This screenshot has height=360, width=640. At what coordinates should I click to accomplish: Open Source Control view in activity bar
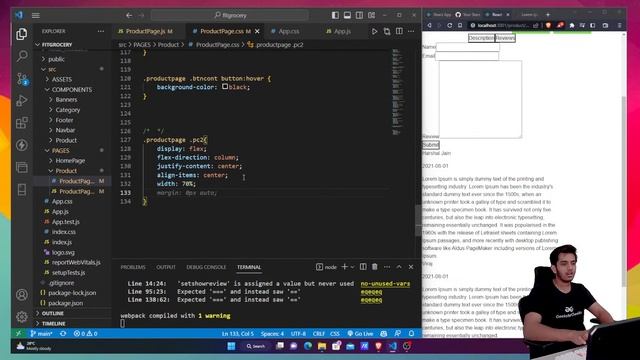[x=22, y=78]
